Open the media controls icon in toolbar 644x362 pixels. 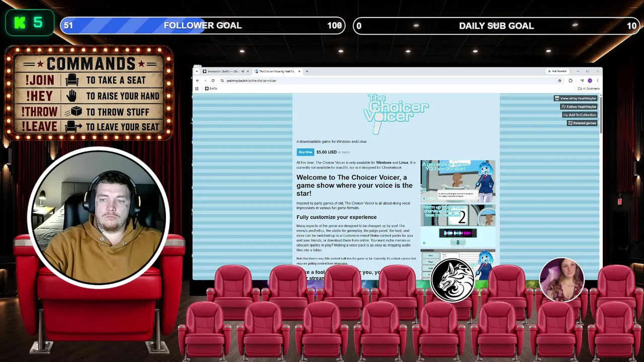tap(583, 80)
